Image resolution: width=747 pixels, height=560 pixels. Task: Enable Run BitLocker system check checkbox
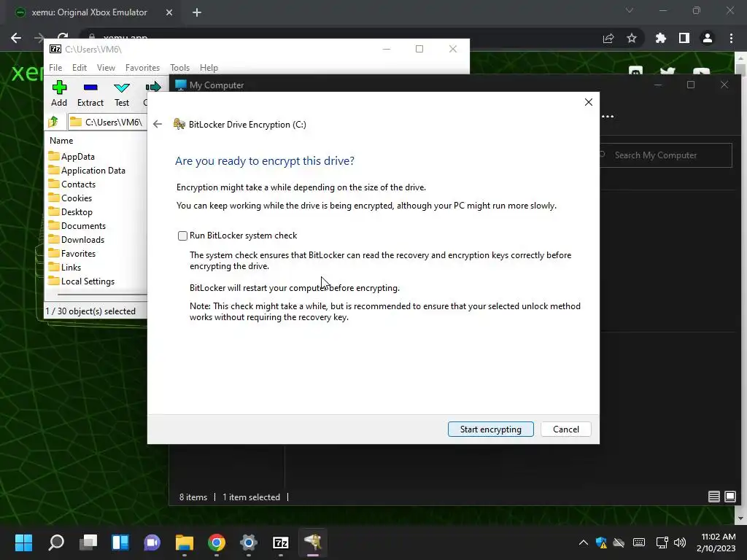[x=182, y=236]
